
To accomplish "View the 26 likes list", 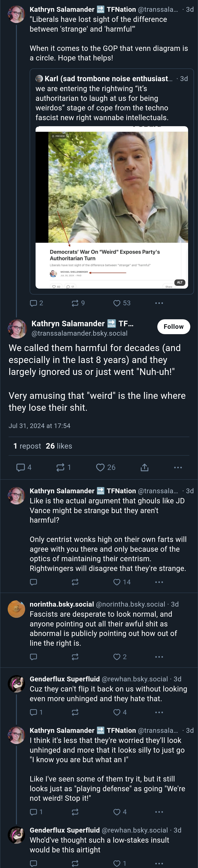I will (x=59, y=446).
